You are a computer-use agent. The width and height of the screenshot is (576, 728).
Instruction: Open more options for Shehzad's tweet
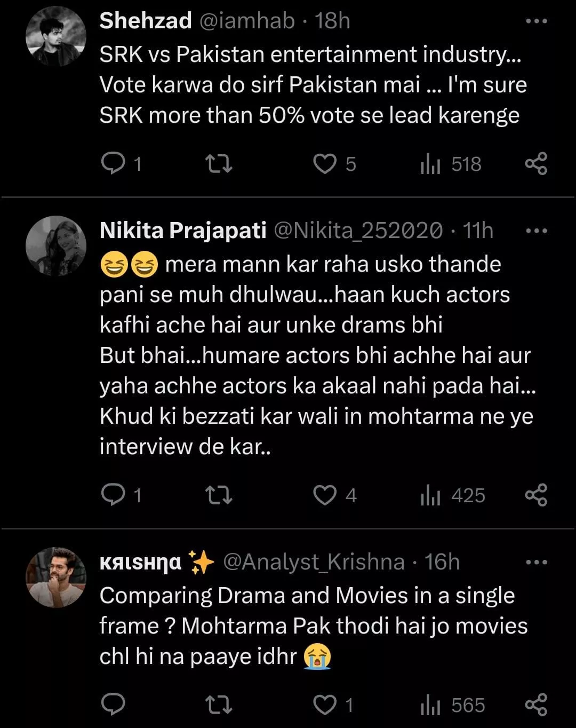[x=536, y=21]
